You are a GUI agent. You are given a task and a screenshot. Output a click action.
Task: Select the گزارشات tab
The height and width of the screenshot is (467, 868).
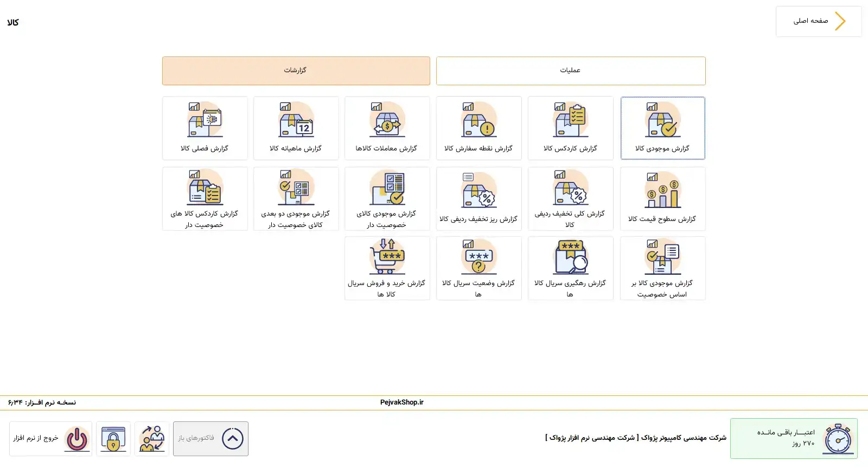coord(296,71)
